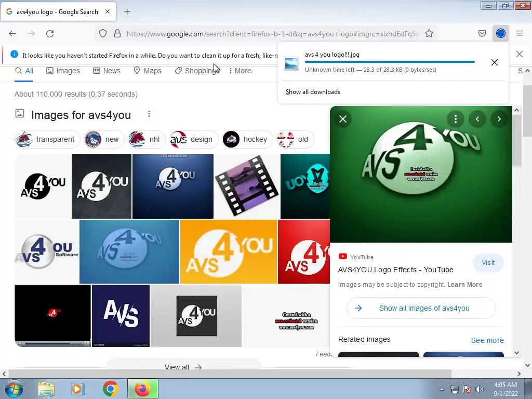
Task: Switch to the Maps search tab
Action: tap(148, 71)
